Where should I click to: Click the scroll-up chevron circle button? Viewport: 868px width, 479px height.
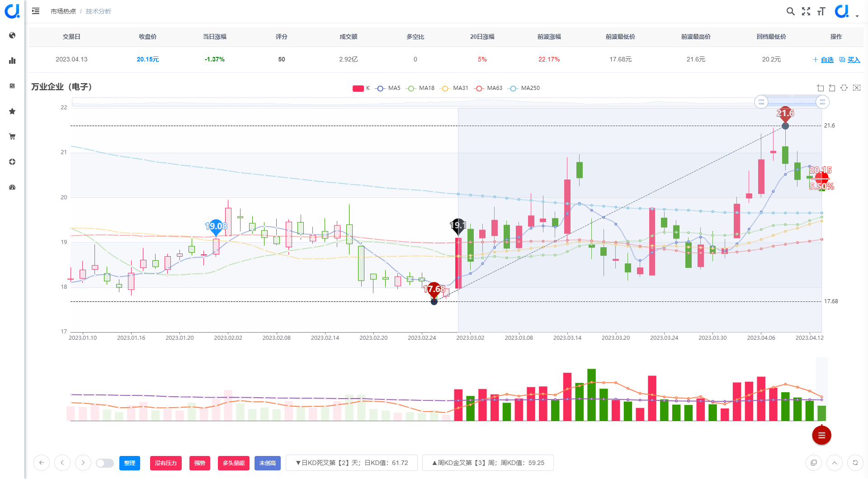click(x=835, y=463)
